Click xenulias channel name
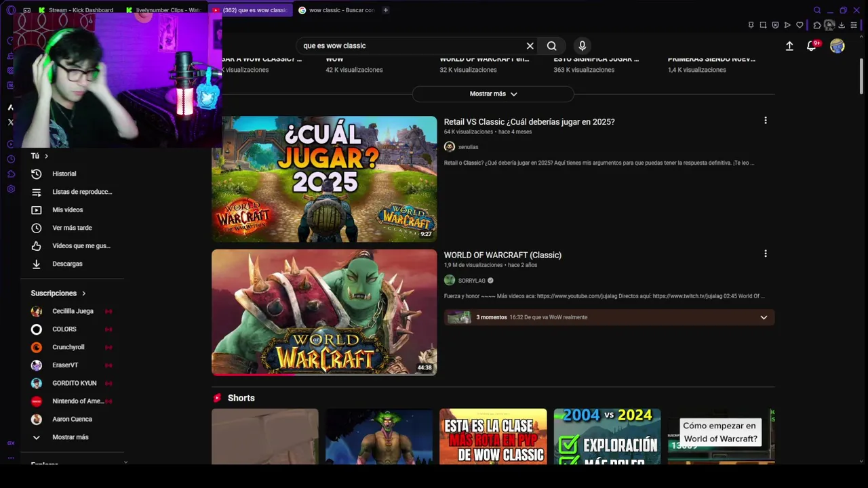 pos(468,147)
